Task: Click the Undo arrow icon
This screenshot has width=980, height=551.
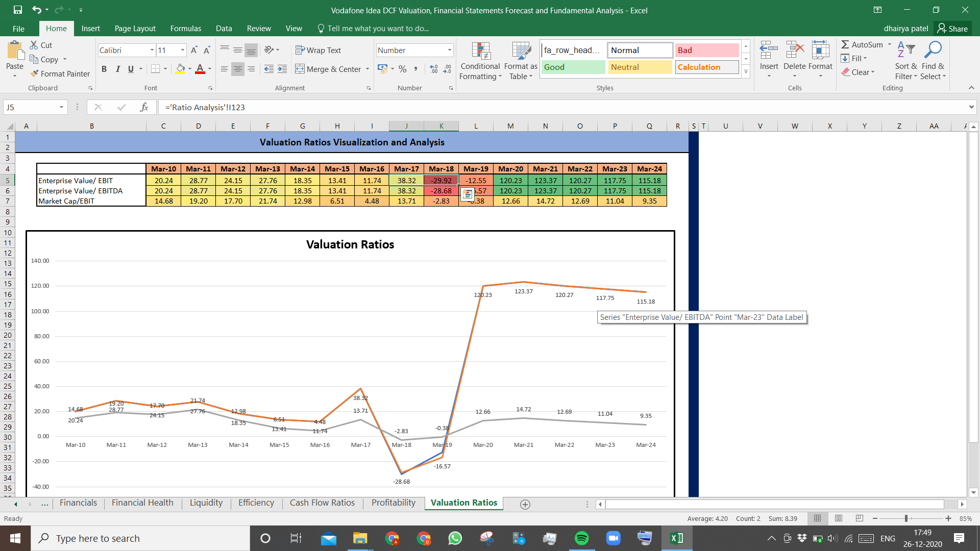Action: tap(36, 10)
